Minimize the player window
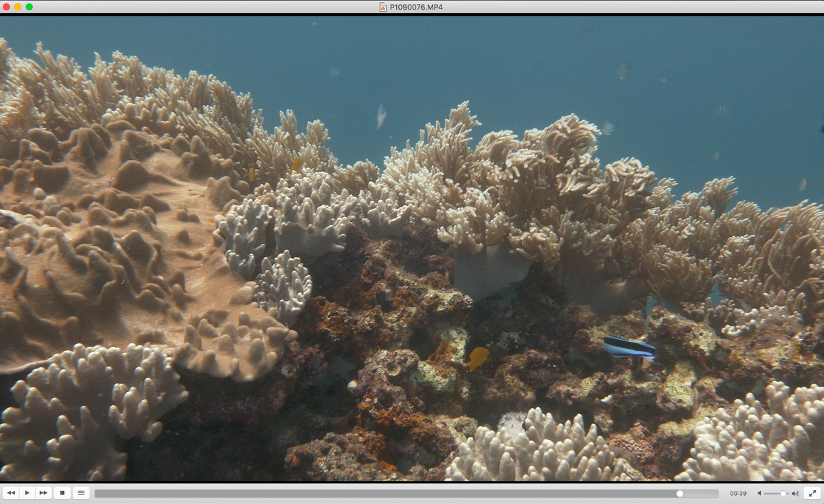The height and width of the screenshot is (504, 824). (x=18, y=7)
